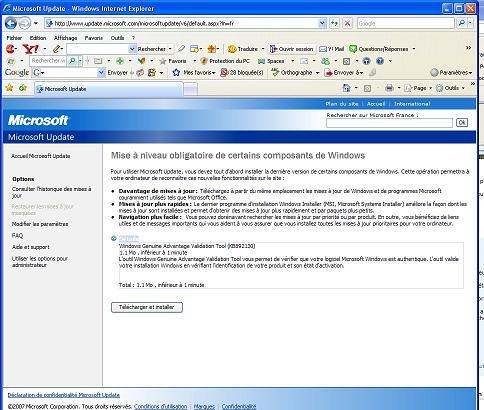Viewport: 484px width, 410px height.
Task: Expand the Page menu dropdown
Action: 430,88
